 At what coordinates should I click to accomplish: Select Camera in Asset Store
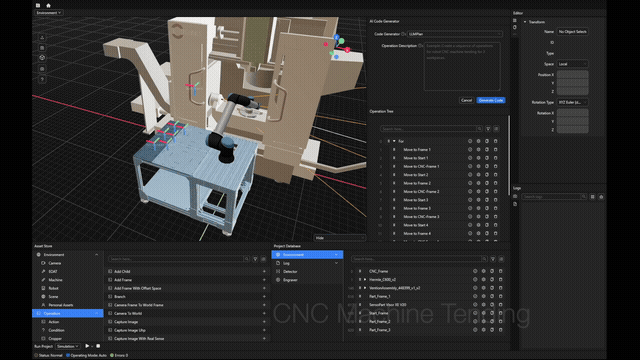click(x=54, y=263)
